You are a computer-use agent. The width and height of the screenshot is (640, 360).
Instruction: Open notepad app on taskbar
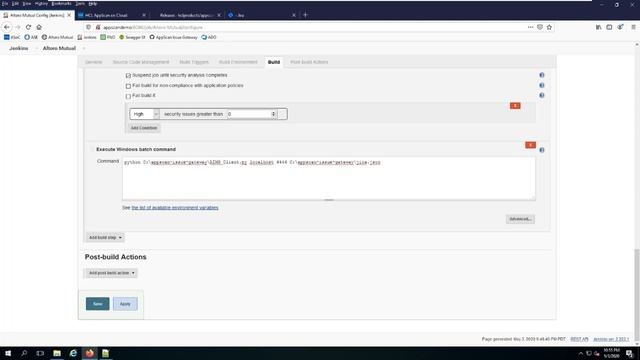105,353
